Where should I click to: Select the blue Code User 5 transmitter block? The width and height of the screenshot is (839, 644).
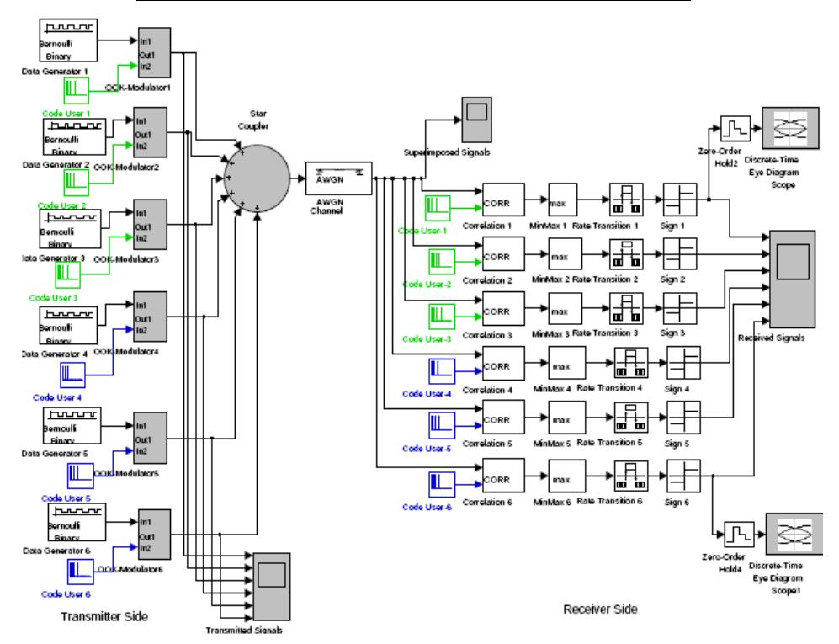pyautogui.click(x=80, y=476)
